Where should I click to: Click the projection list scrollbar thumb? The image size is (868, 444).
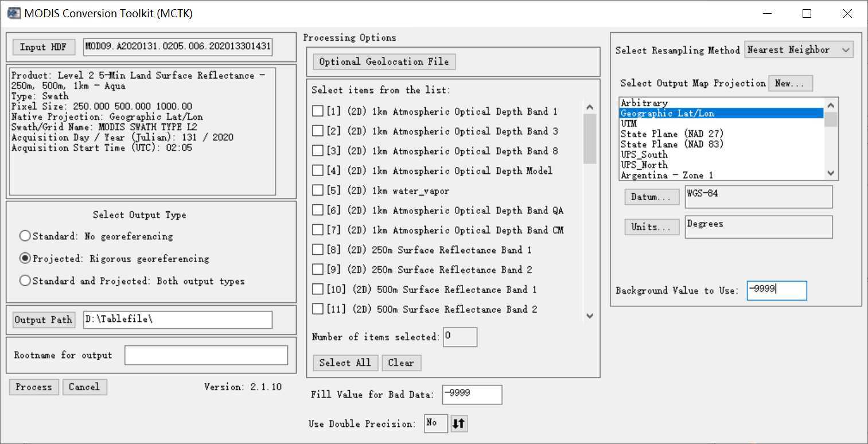tap(831, 119)
